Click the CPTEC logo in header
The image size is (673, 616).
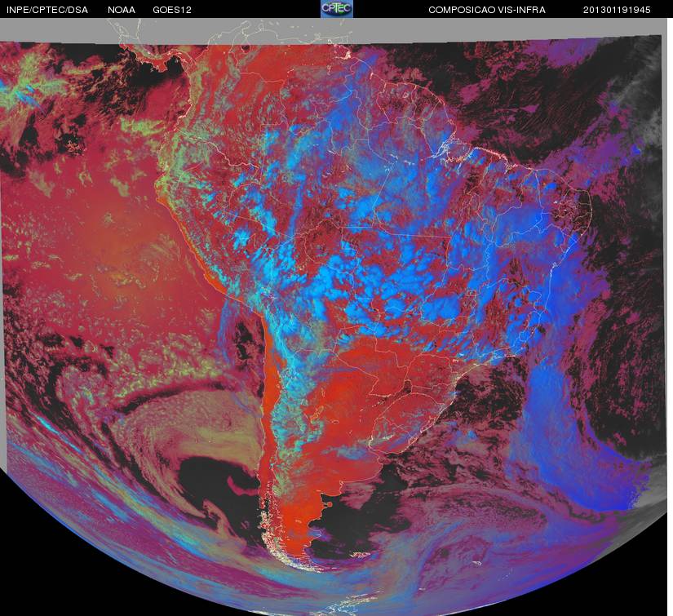pyautogui.click(x=337, y=9)
